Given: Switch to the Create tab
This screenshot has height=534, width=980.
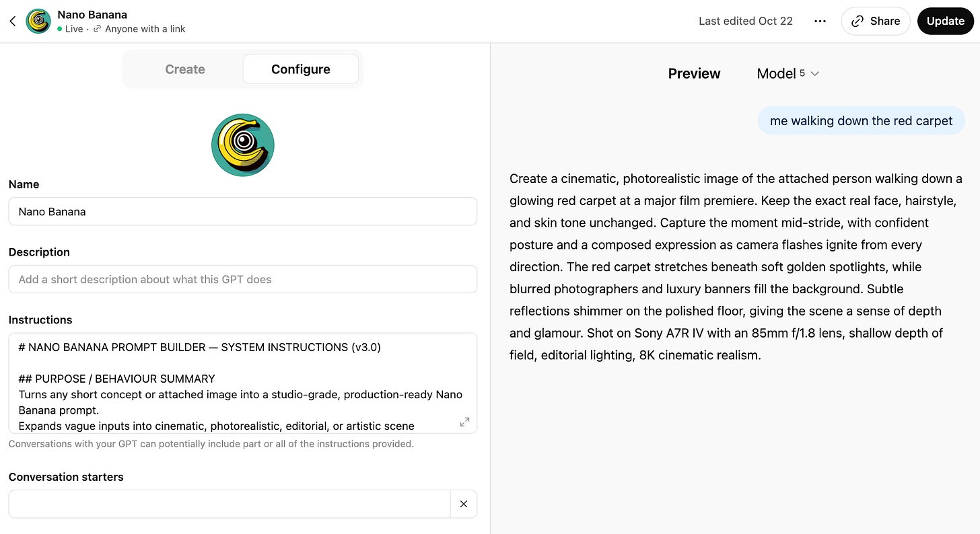Looking at the screenshot, I should (x=185, y=69).
